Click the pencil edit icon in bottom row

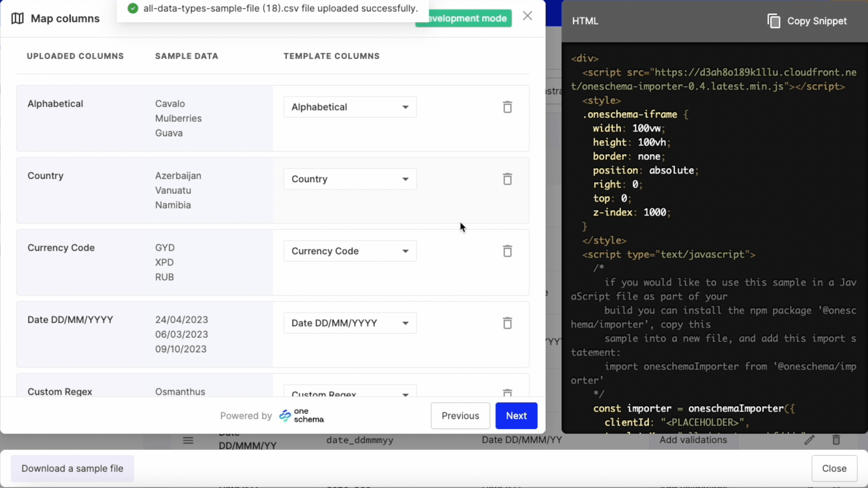pos(810,440)
